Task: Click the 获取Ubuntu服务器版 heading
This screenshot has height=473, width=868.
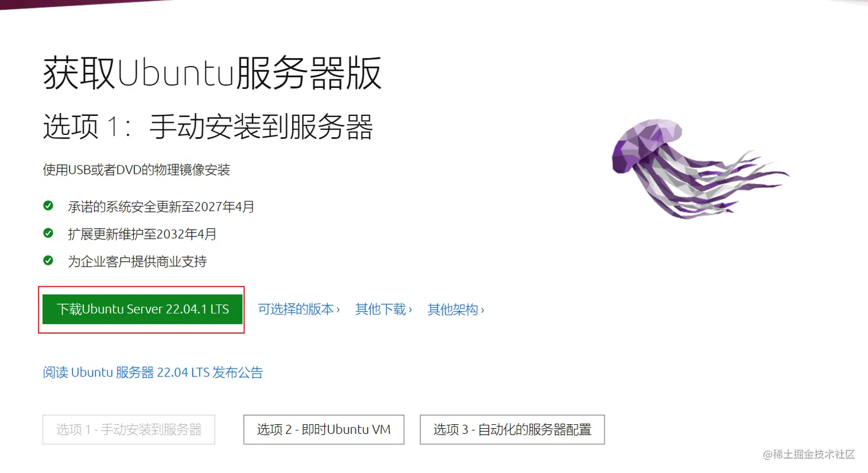Action: (x=212, y=73)
